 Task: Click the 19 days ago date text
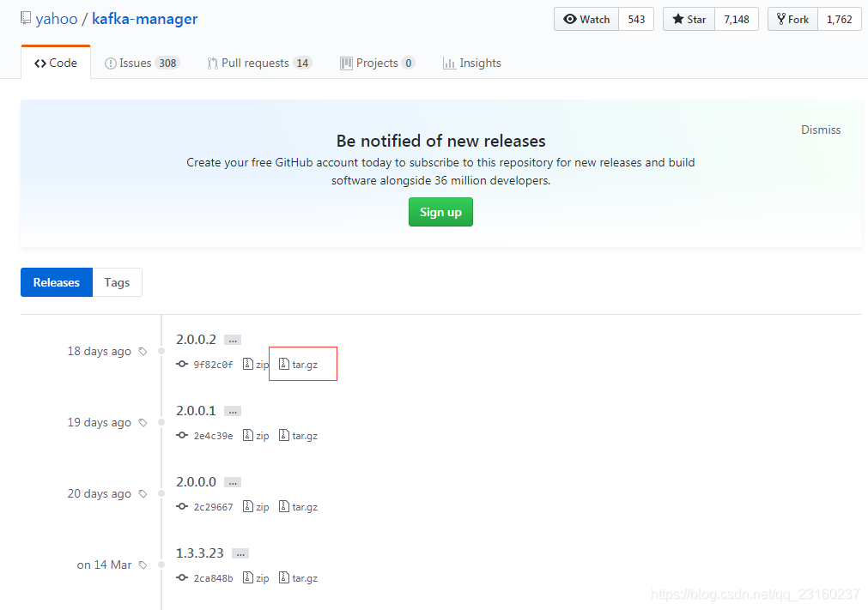pyautogui.click(x=99, y=422)
